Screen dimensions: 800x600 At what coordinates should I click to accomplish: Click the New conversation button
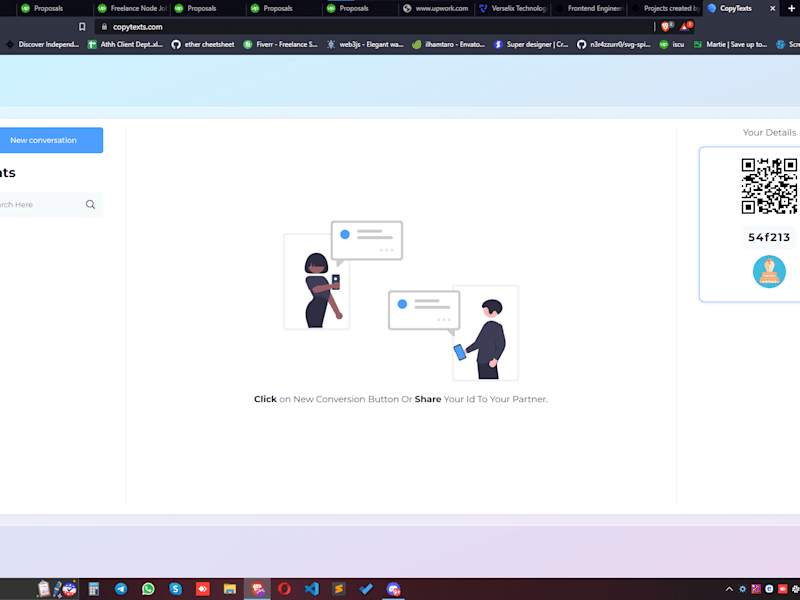[51, 140]
